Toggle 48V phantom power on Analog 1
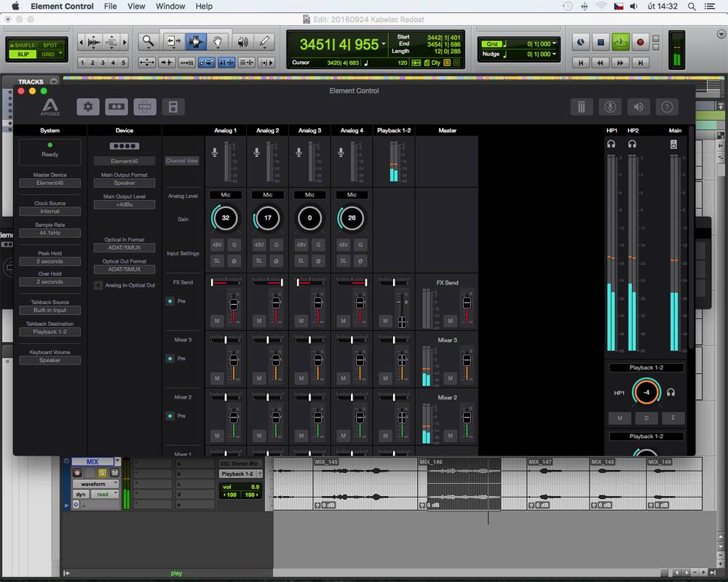Image resolution: width=728 pixels, height=582 pixels. click(x=217, y=244)
